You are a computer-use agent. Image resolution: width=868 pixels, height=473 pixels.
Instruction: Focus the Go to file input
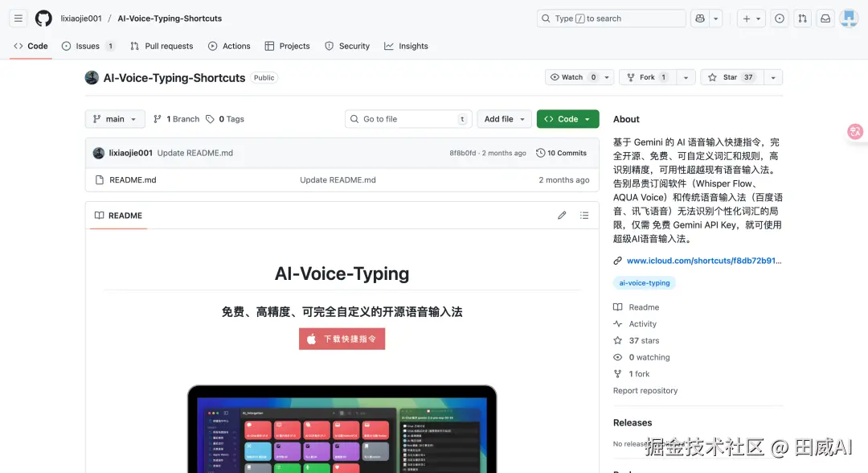(x=408, y=119)
